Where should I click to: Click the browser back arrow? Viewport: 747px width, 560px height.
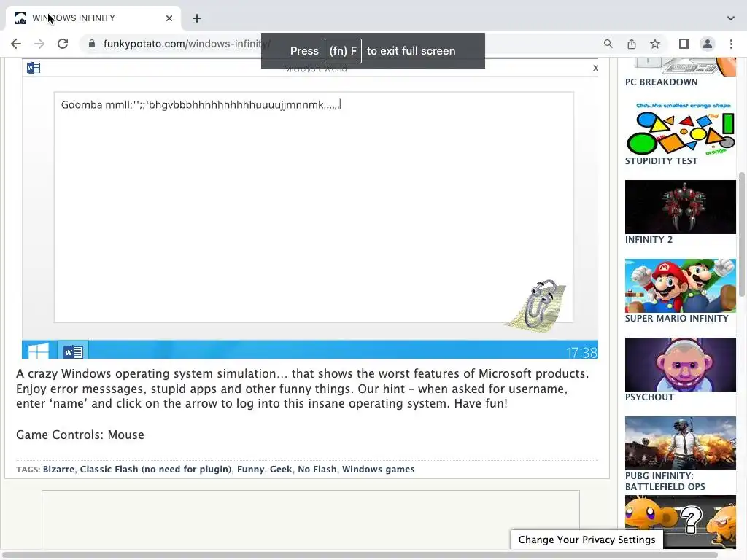pyautogui.click(x=16, y=44)
